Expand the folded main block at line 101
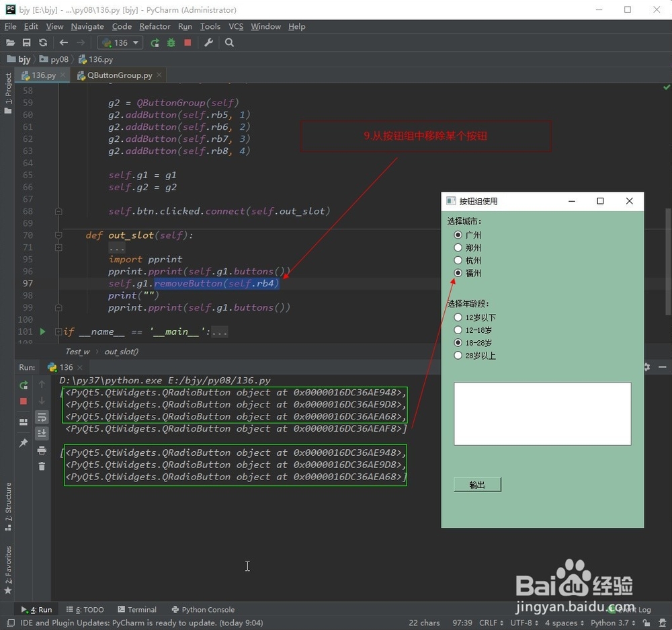Image resolution: width=672 pixels, height=630 pixels. [x=58, y=331]
